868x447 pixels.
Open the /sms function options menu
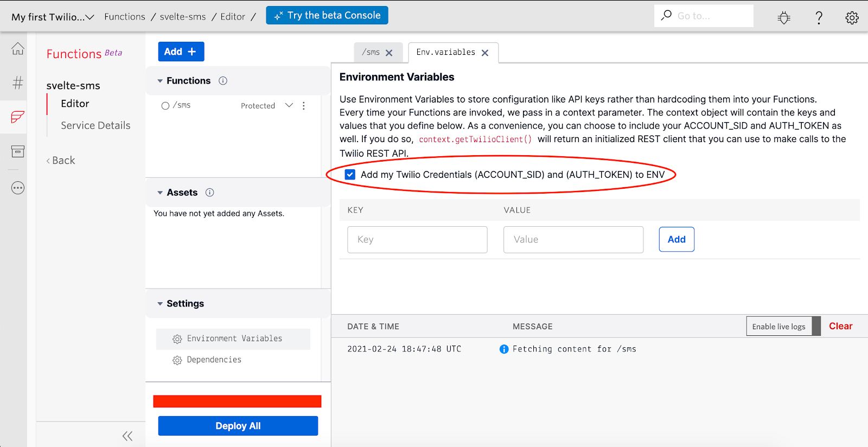pos(304,106)
